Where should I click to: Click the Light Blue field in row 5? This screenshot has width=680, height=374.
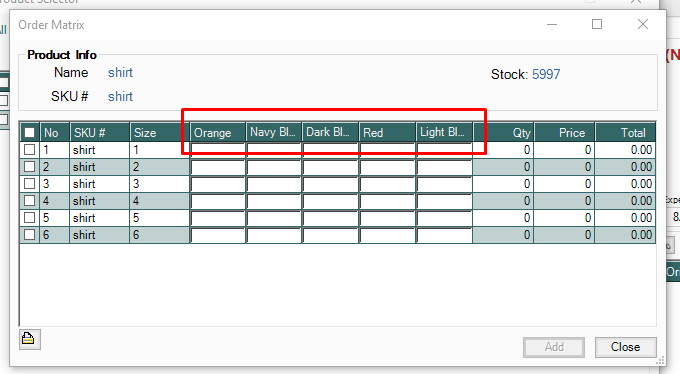point(444,218)
